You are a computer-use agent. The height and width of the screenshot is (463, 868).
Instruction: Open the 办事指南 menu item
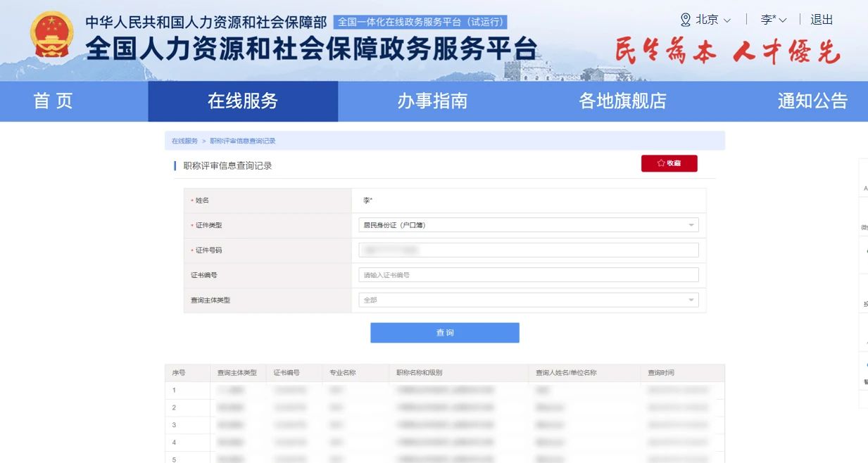[x=432, y=101]
